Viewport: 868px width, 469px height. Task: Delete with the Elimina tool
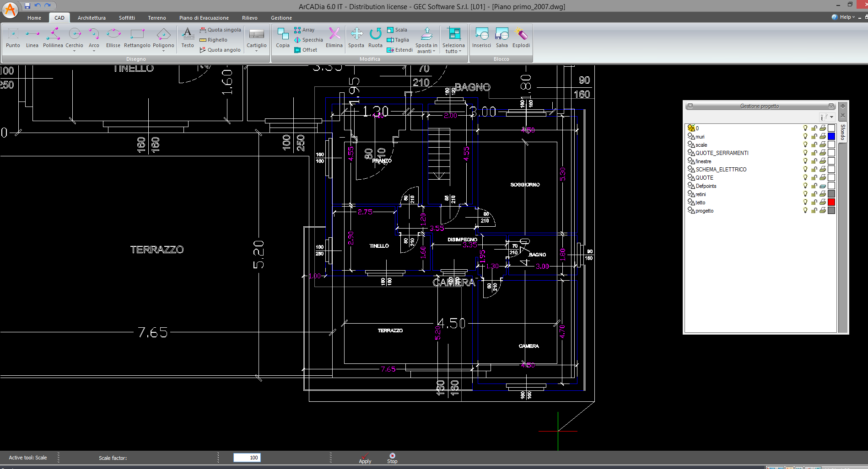(334, 37)
